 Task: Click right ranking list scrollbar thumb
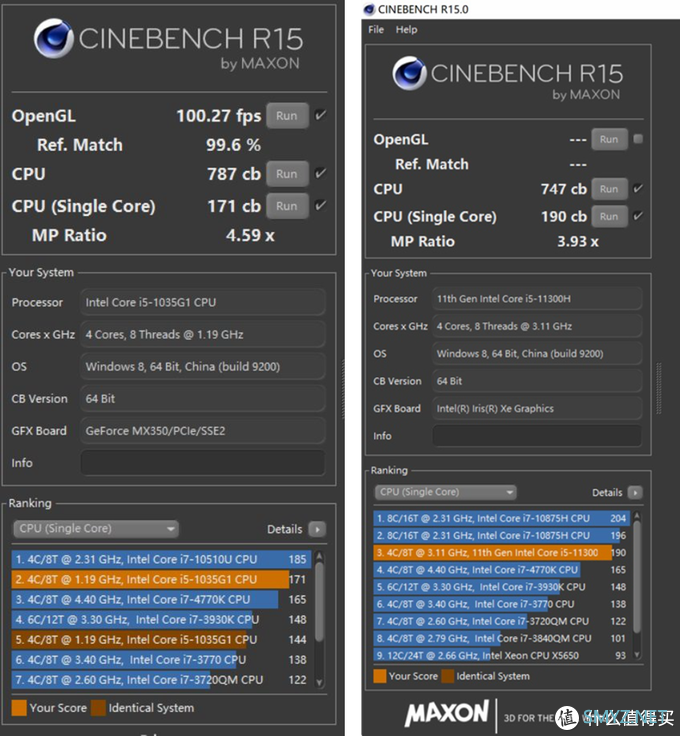point(637,576)
